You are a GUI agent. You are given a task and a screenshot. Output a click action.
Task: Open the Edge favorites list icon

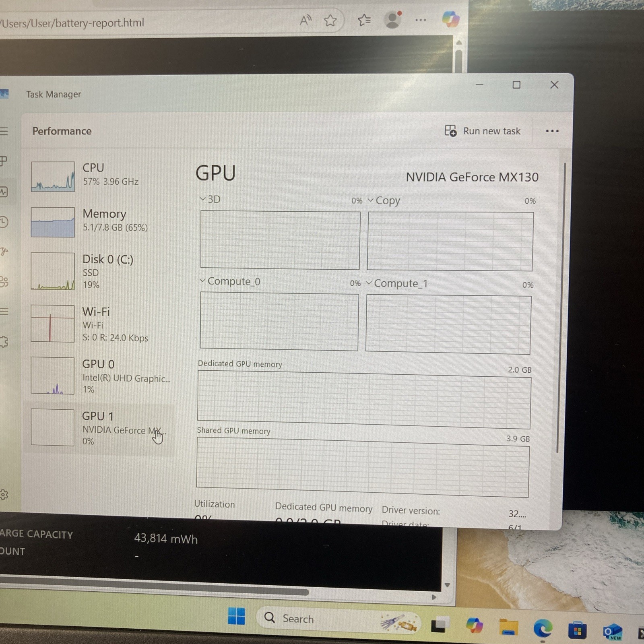(364, 20)
